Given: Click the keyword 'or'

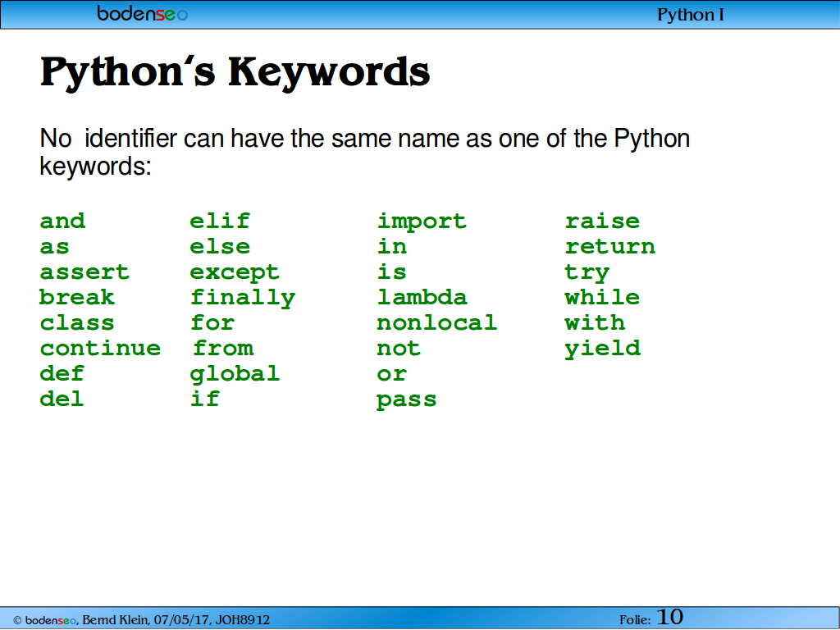Looking at the screenshot, I should [x=392, y=374].
